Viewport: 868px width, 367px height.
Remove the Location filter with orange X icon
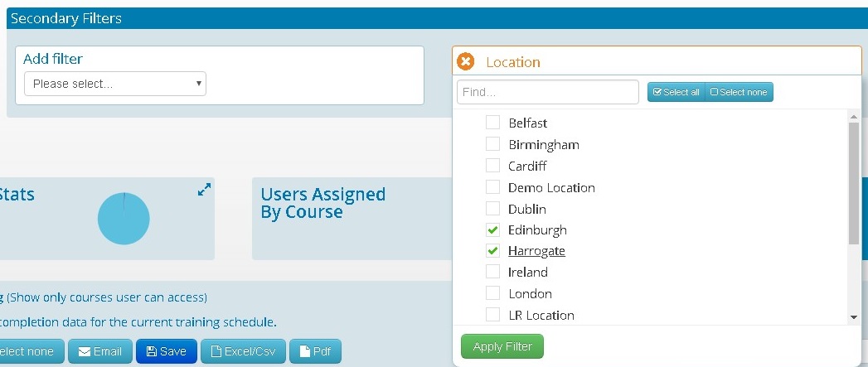coord(466,62)
